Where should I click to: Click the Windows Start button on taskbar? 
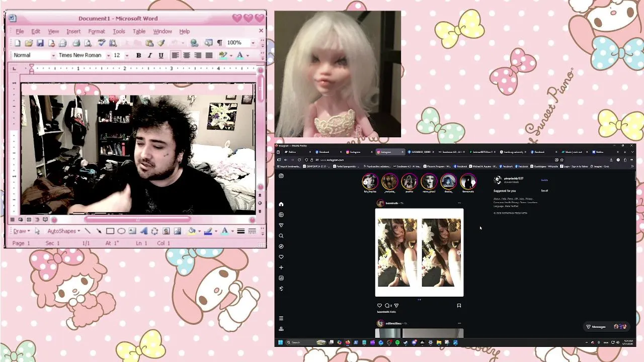click(x=280, y=342)
